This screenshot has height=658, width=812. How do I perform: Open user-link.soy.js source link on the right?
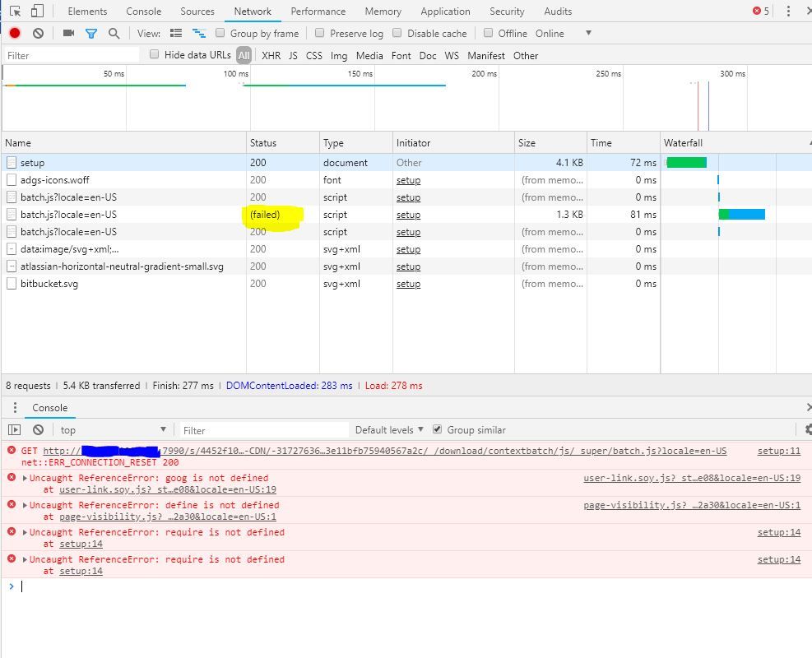692,478
